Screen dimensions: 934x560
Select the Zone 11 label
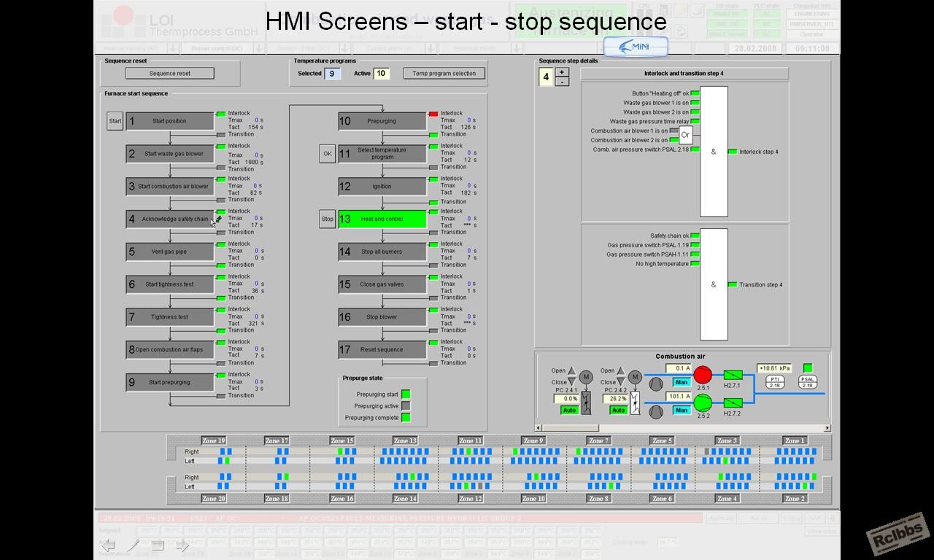click(471, 440)
